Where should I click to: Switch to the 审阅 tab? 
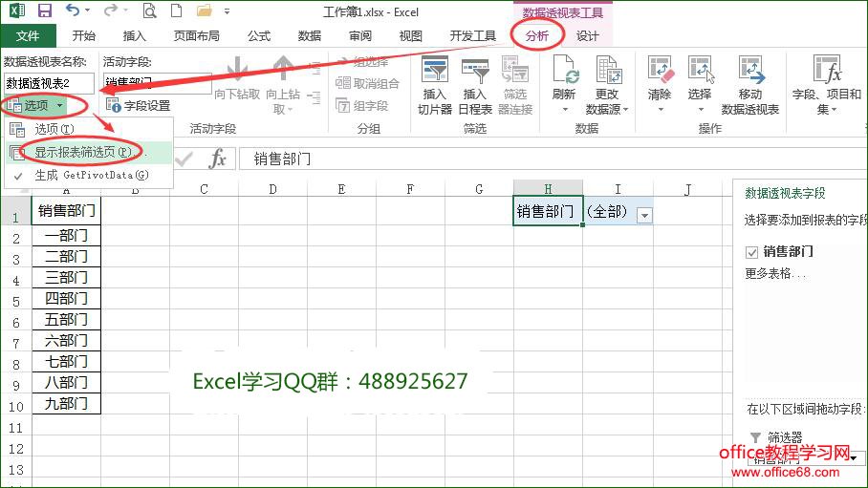[x=359, y=36]
